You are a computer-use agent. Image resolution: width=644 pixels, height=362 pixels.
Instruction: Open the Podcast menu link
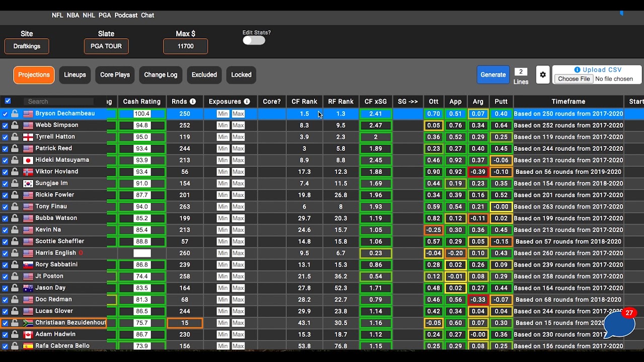(126, 16)
